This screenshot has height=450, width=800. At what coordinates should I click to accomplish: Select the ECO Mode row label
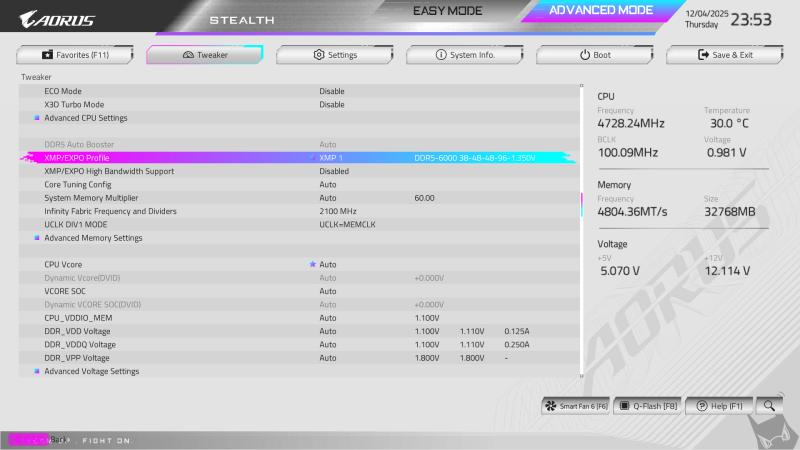click(x=63, y=91)
